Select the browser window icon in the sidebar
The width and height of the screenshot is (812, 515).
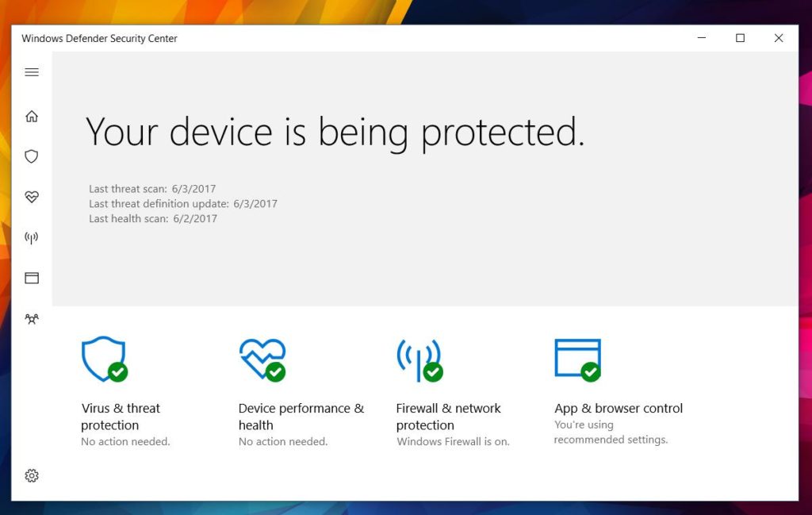click(x=32, y=278)
